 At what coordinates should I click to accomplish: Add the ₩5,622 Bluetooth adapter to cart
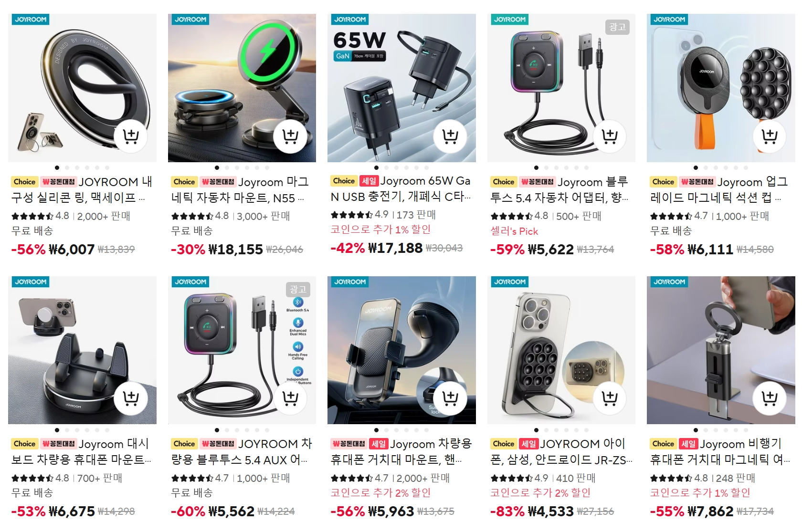pyautogui.click(x=610, y=136)
